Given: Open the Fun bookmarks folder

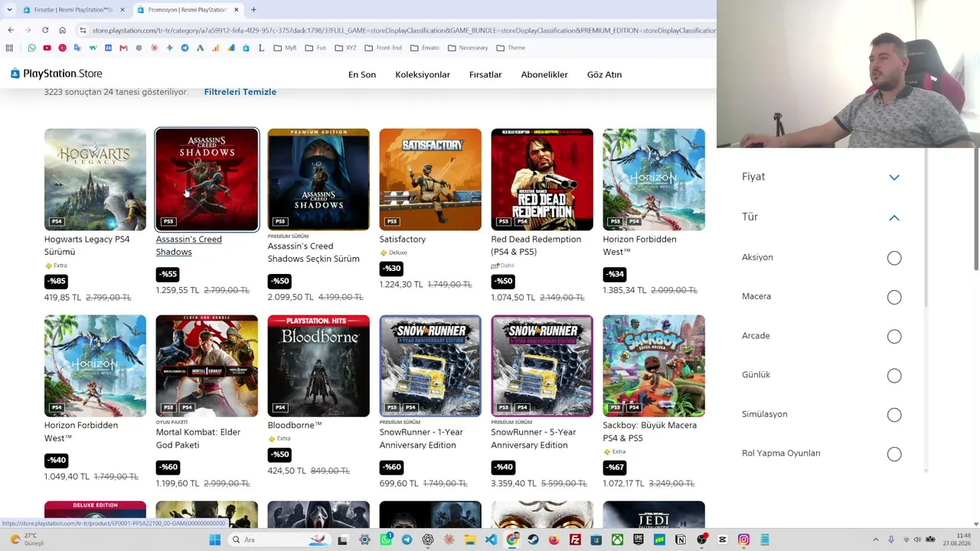Looking at the screenshot, I should point(315,47).
